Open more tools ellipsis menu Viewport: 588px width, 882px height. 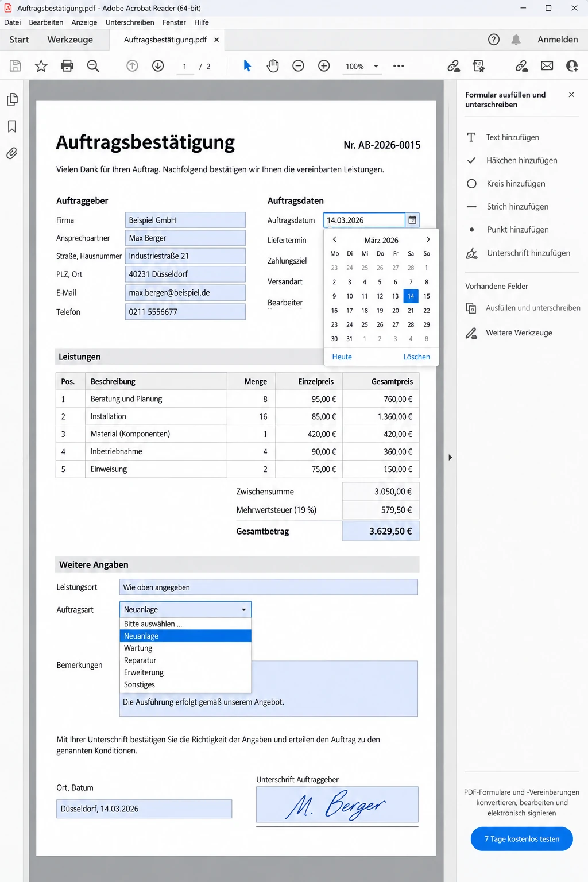coord(399,66)
